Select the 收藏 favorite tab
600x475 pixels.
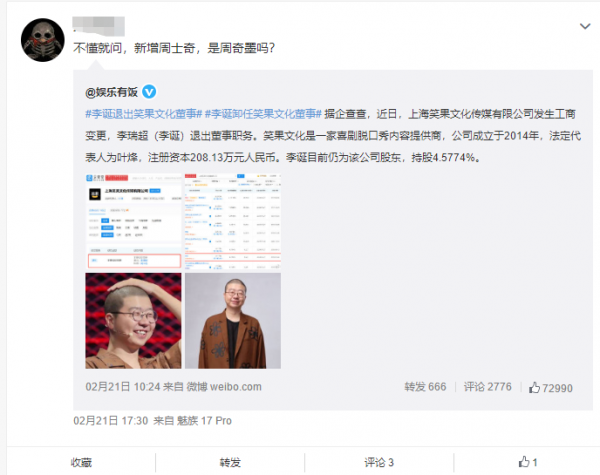81,462
